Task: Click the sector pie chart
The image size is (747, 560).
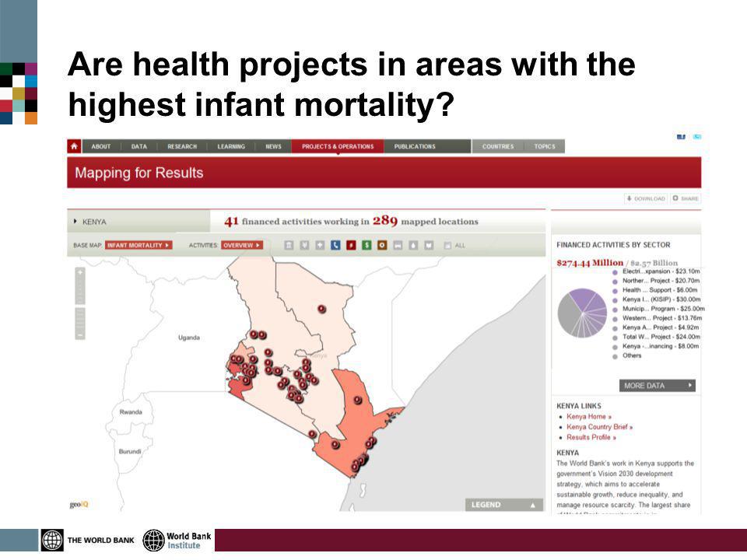Action: tap(582, 313)
